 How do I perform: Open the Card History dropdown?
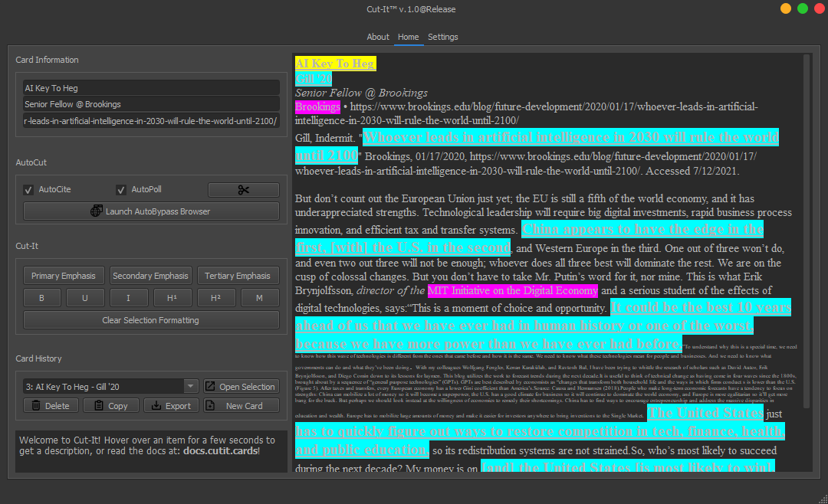[111, 386]
